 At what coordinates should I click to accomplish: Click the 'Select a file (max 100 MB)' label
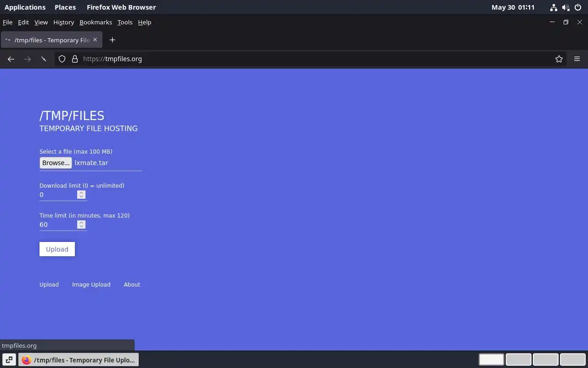coord(76,151)
